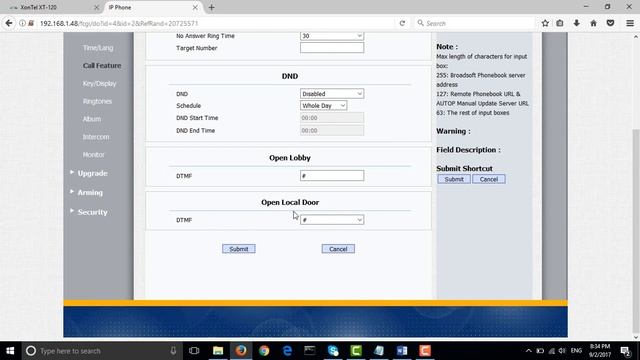Open the notification center icon

click(625, 351)
